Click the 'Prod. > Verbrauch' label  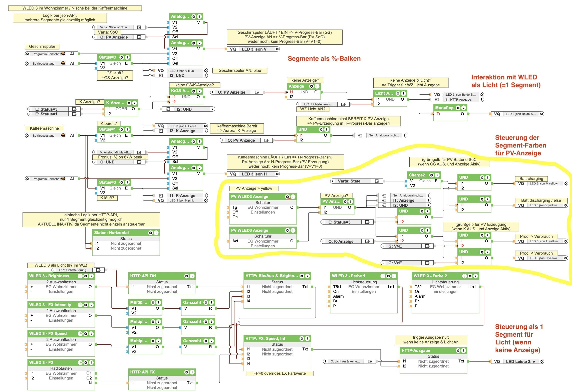(536, 237)
